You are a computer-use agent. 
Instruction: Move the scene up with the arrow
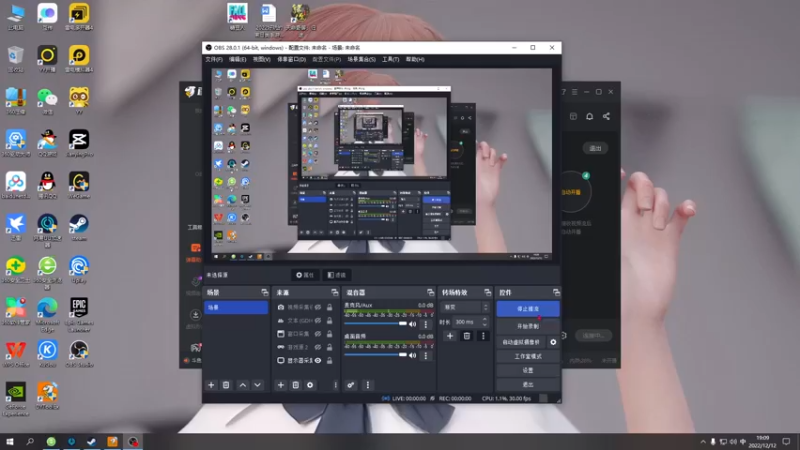pos(243,385)
